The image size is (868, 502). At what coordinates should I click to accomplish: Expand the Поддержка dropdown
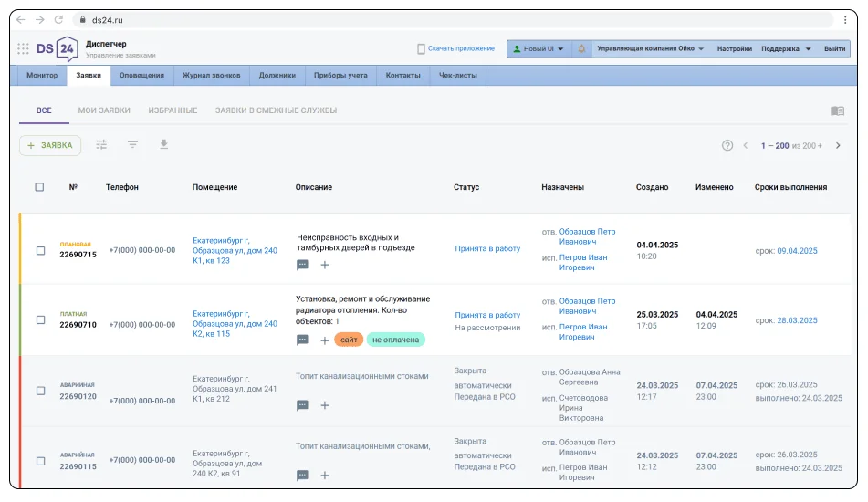pyautogui.click(x=786, y=48)
